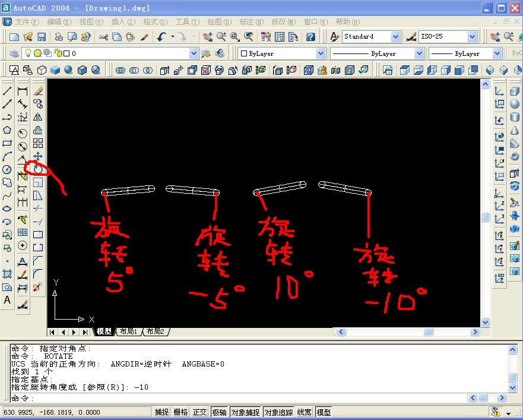
Task: Select the Copy Object tool
Action: tap(38, 104)
